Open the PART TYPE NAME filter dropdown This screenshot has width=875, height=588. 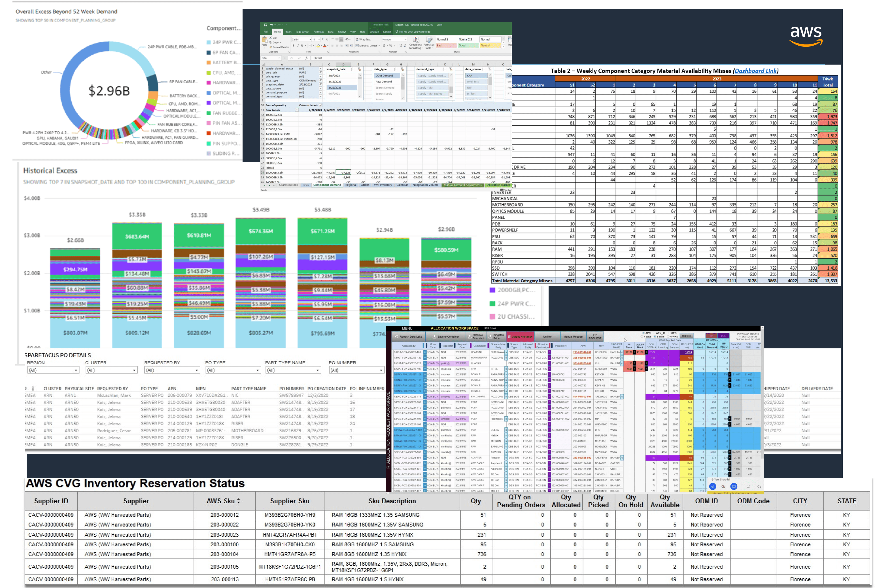click(x=293, y=370)
